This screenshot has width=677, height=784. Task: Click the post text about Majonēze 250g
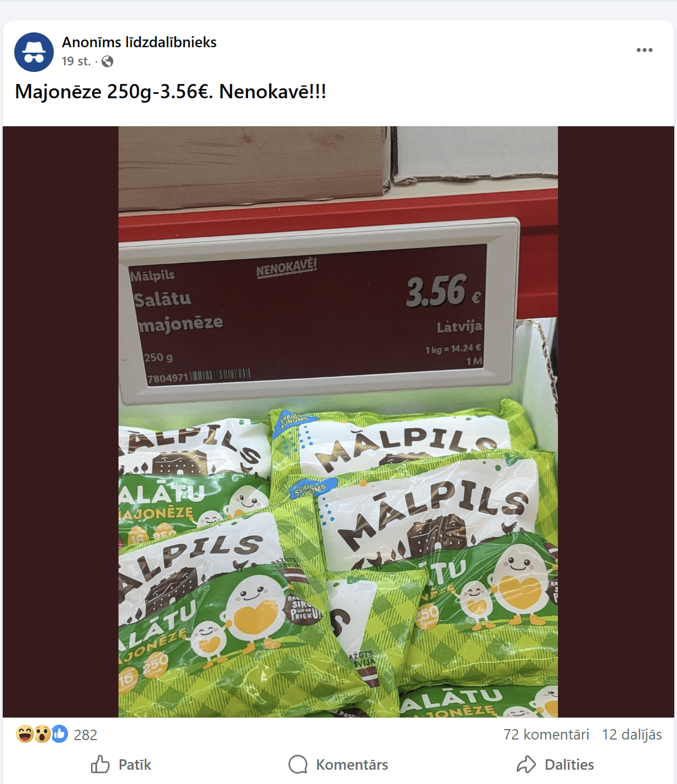[x=171, y=91]
